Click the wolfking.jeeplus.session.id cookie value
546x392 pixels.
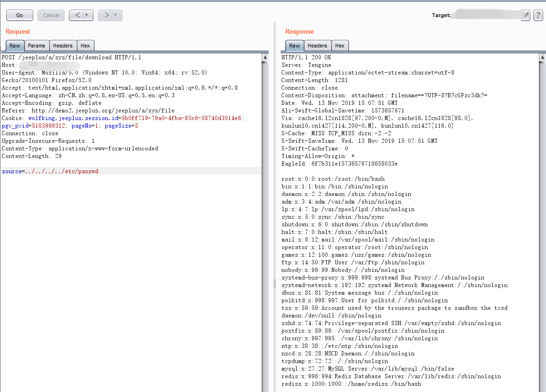[x=181, y=118]
